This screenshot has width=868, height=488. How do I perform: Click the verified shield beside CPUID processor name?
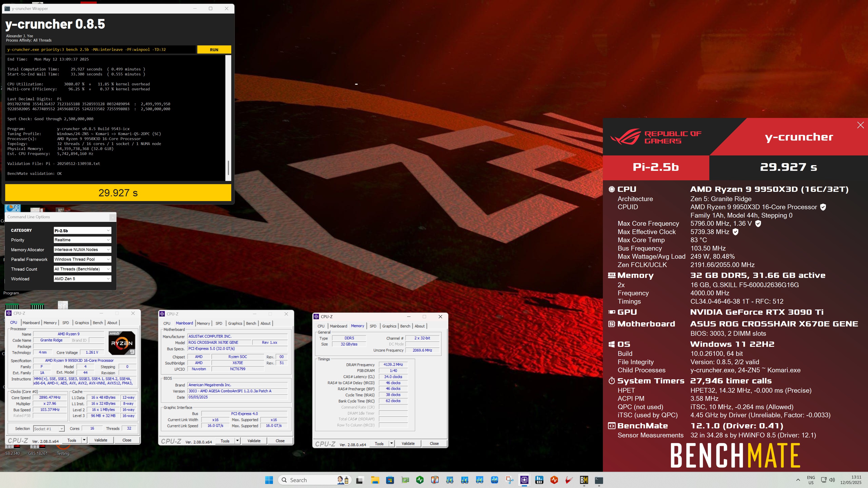pyautogui.click(x=823, y=207)
